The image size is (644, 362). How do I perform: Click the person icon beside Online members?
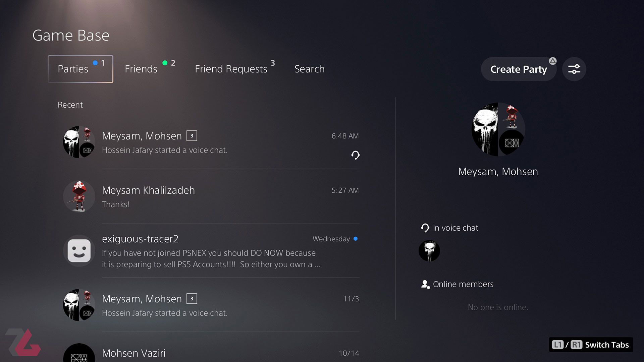pyautogui.click(x=425, y=284)
